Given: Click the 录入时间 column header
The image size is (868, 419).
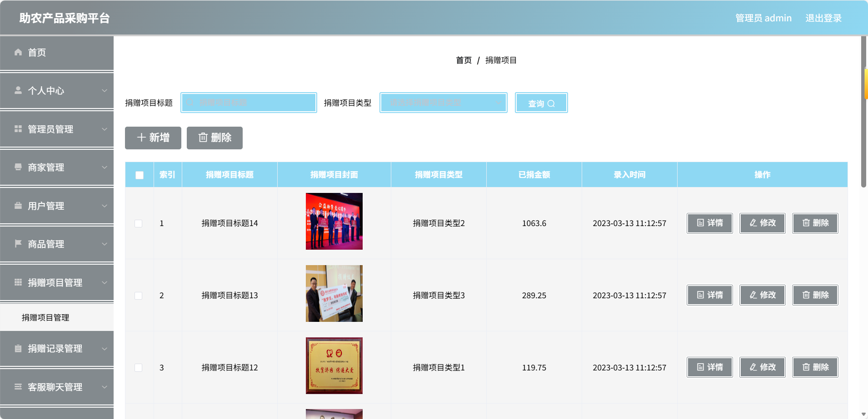Looking at the screenshot, I should point(629,175).
